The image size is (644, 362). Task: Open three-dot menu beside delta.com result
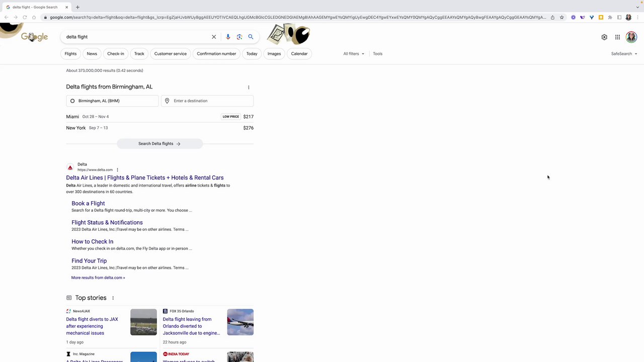pos(117,170)
